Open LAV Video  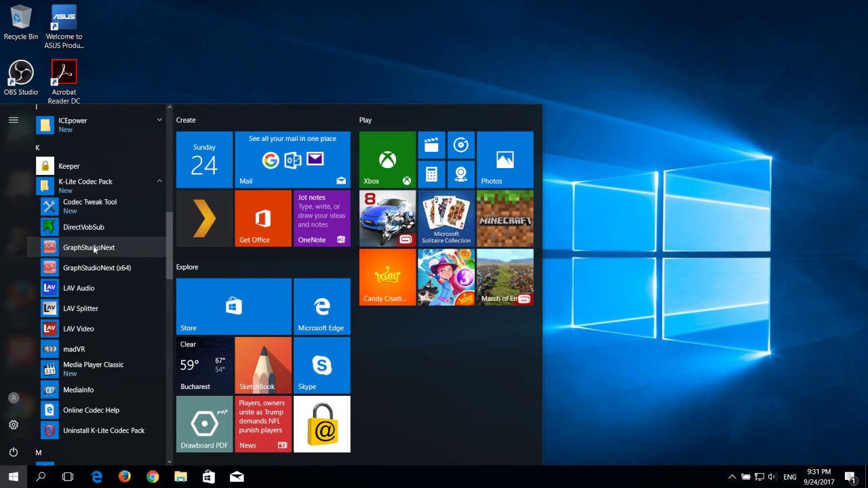point(96,329)
